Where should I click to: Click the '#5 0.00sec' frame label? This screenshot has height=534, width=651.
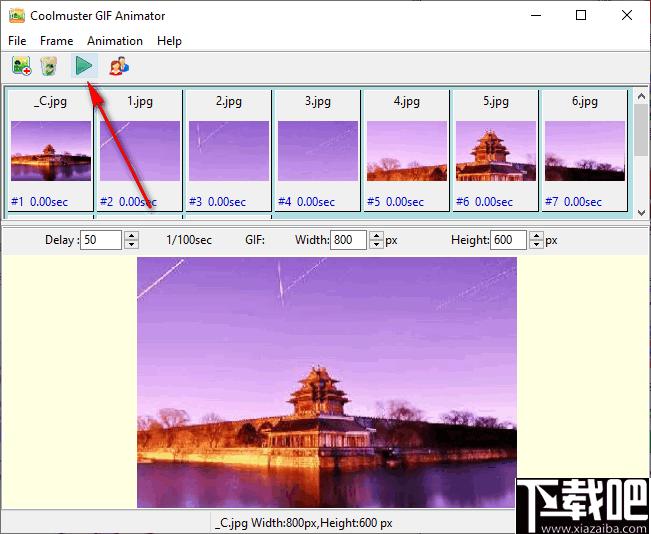point(396,202)
